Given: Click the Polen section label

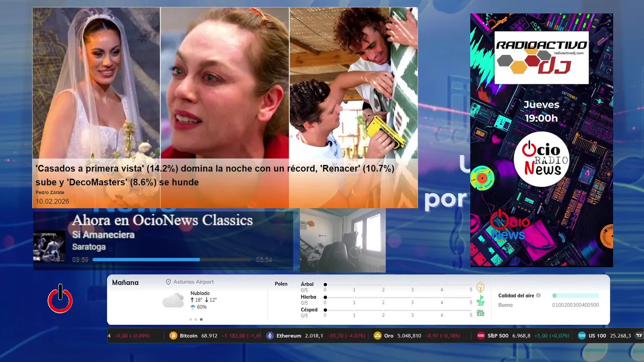Looking at the screenshot, I should click(x=281, y=284).
